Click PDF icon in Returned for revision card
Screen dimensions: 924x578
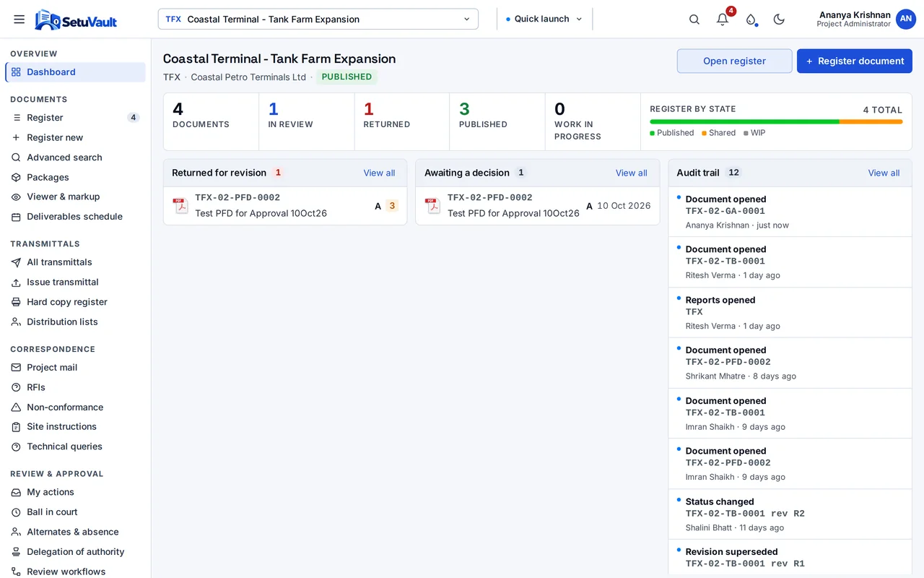click(x=180, y=206)
